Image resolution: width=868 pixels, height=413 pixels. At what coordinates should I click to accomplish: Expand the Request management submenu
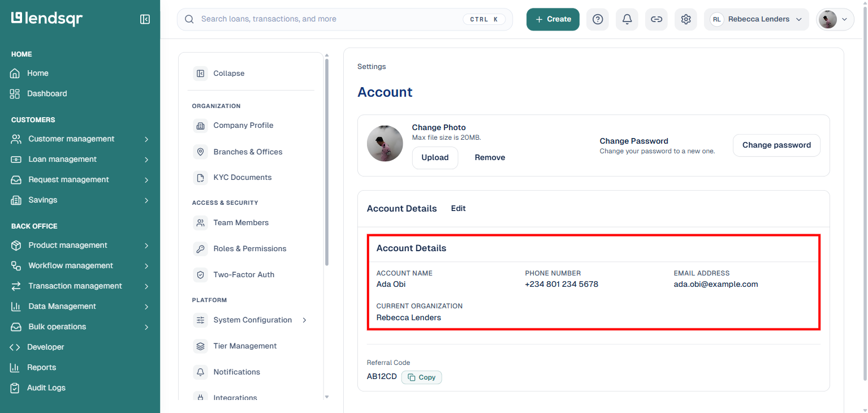click(146, 180)
